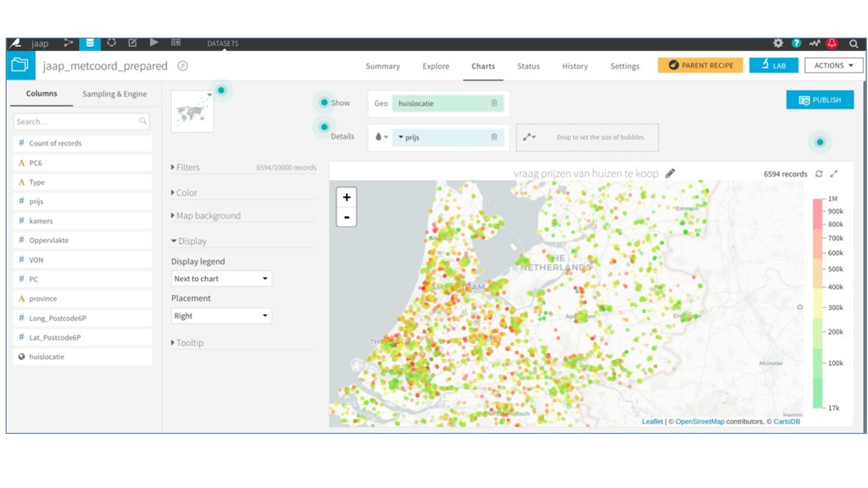The height and width of the screenshot is (488, 868).
Task: Edit chart title with pencil icon
Action: [670, 174]
